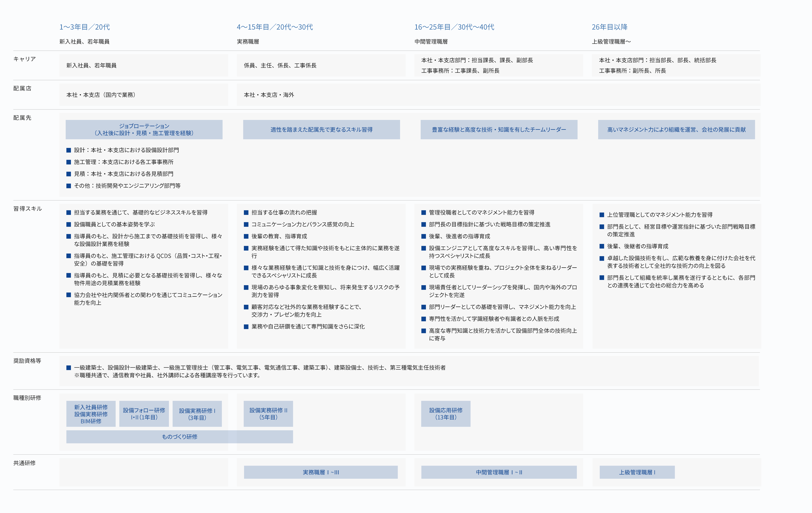Click the 適性を踏まえた配属先で更なるスキル習得 banner
The width and height of the screenshot is (812, 513).
[321, 130]
